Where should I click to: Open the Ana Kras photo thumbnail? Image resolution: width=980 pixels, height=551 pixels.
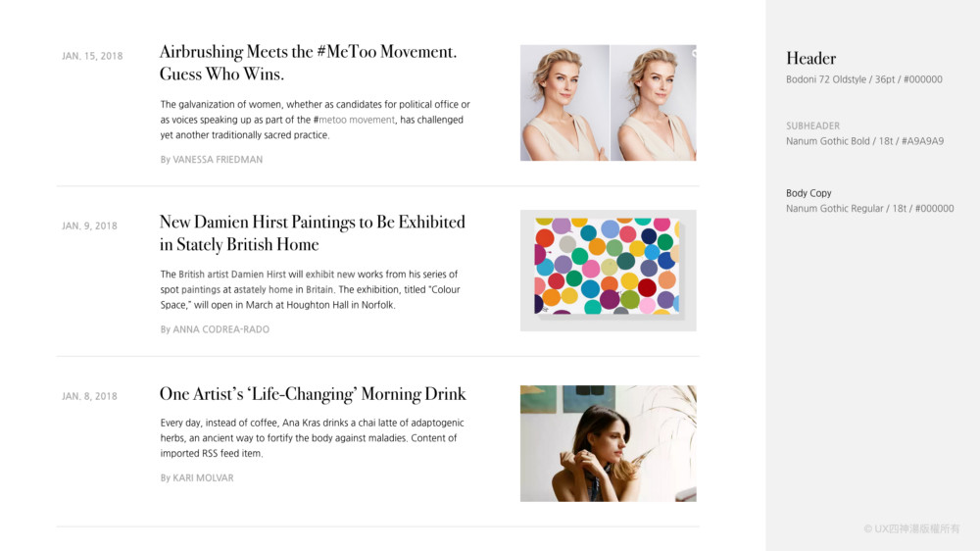pyautogui.click(x=609, y=443)
